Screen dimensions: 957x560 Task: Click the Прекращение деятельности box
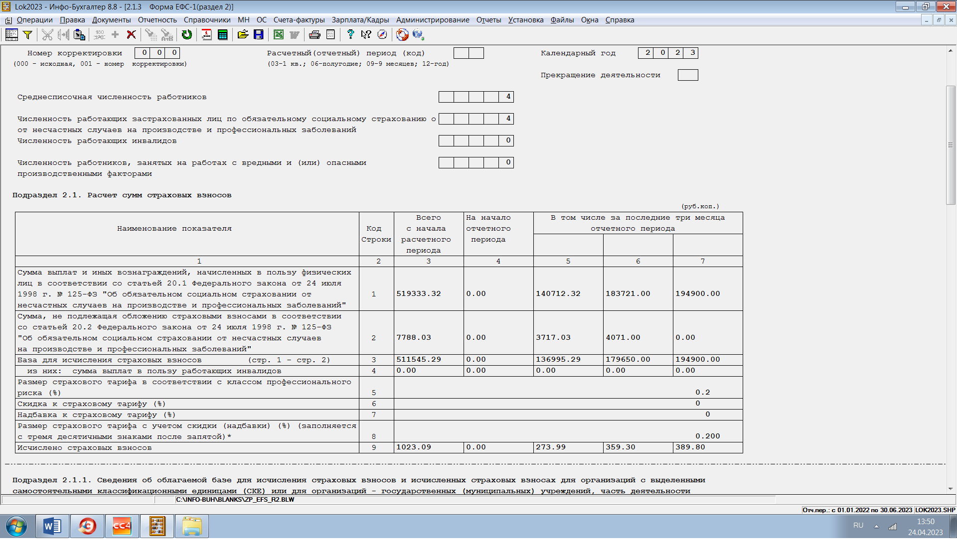[x=688, y=75]
